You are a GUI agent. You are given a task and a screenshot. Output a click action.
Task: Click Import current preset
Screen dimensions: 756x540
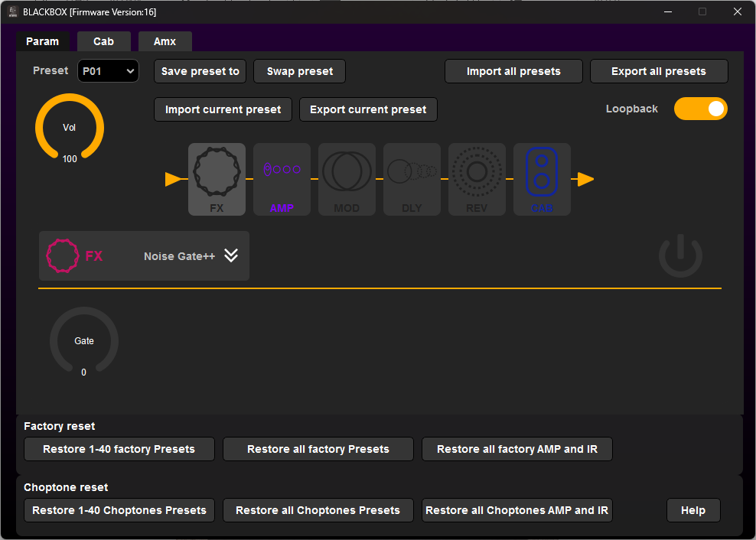click(223, 109)
